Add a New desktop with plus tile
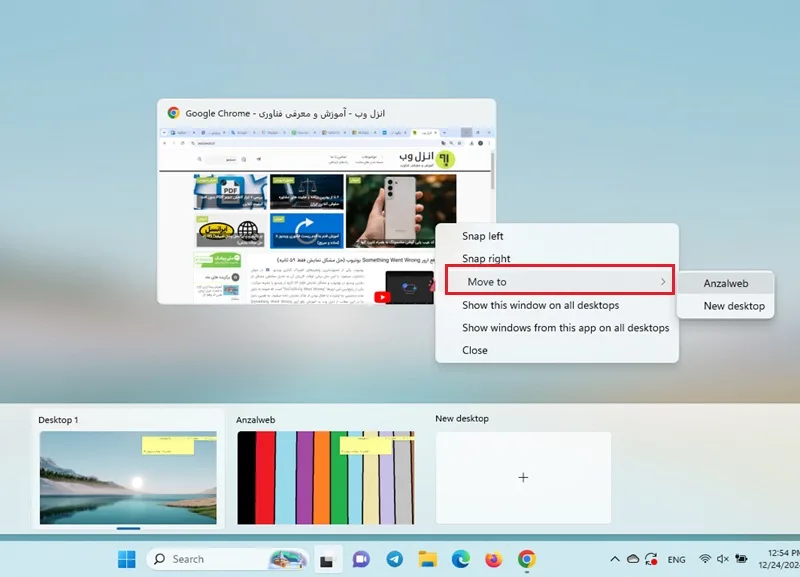Viewport: 800px width, 577px height. (523, 478)
